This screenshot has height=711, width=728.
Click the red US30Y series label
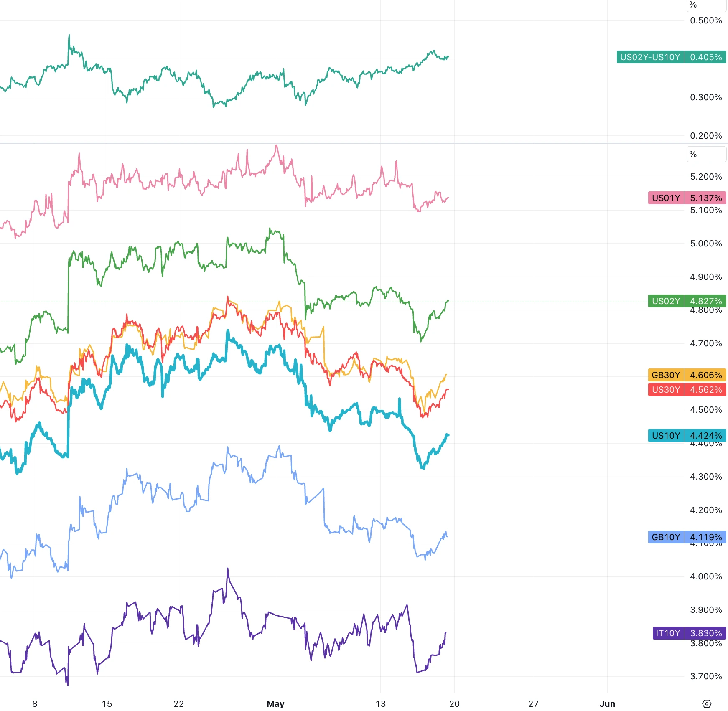tap(666, 390)
